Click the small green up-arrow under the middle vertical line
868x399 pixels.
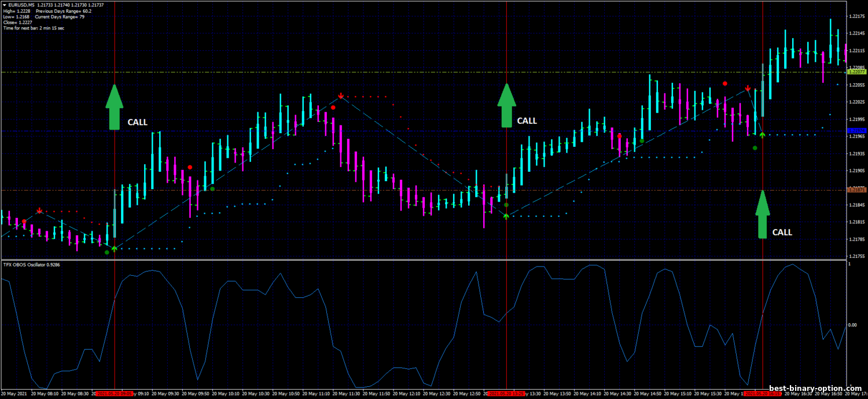pos(506,216)
